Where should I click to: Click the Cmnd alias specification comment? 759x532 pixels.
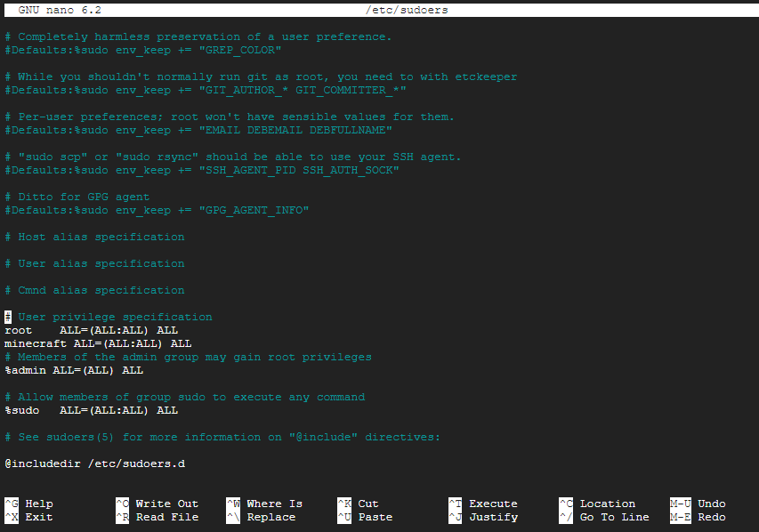pos(94,290)
